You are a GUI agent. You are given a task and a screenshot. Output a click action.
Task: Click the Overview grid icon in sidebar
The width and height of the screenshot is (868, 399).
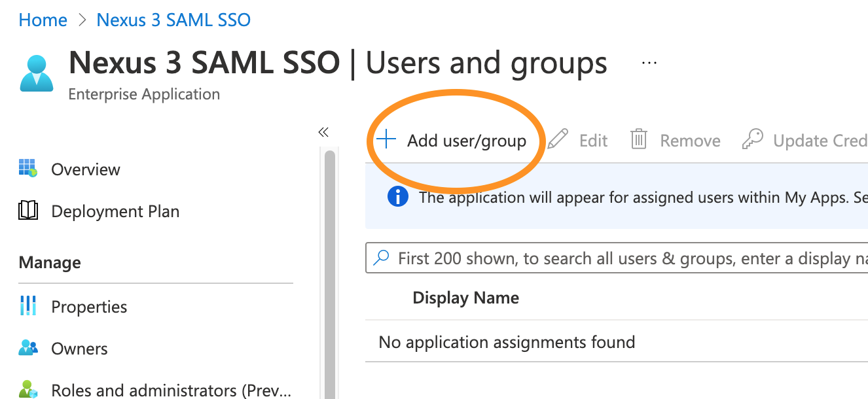click(28, 169)
